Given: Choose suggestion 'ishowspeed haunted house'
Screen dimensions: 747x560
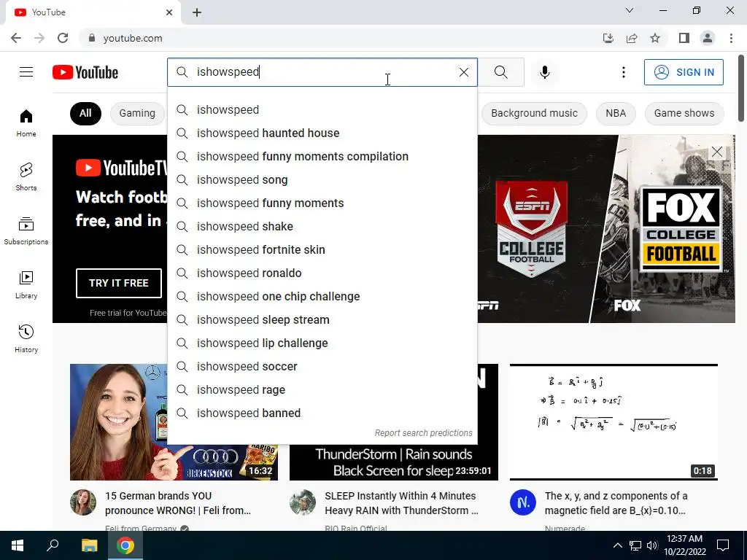Looking at the screenshot, I should pos(322,133).
